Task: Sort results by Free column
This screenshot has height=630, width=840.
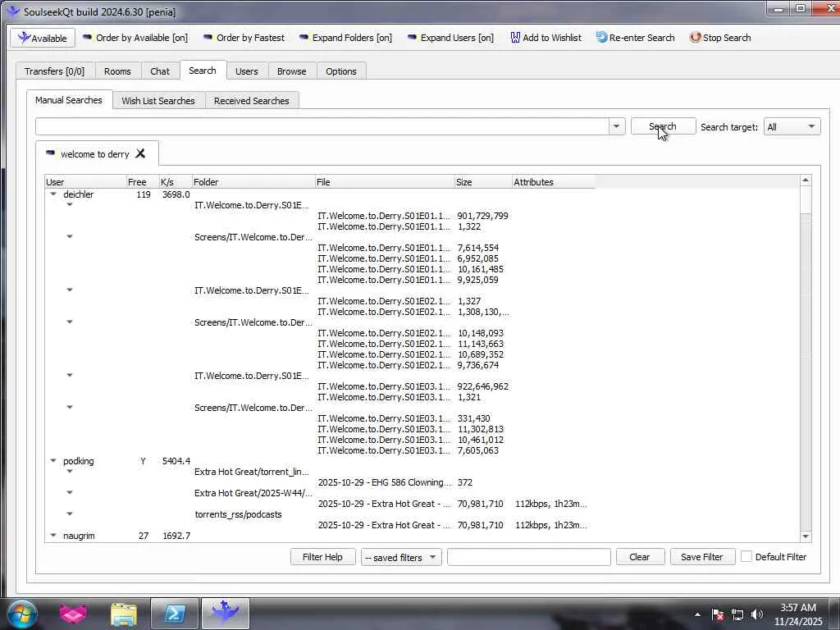Action: click(x=143, y=182)
